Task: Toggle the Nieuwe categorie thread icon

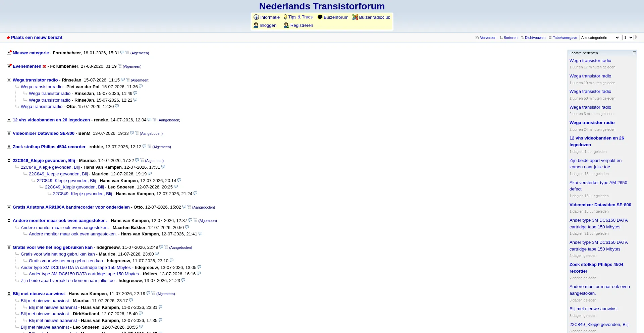Action: [x=9, y=53]
